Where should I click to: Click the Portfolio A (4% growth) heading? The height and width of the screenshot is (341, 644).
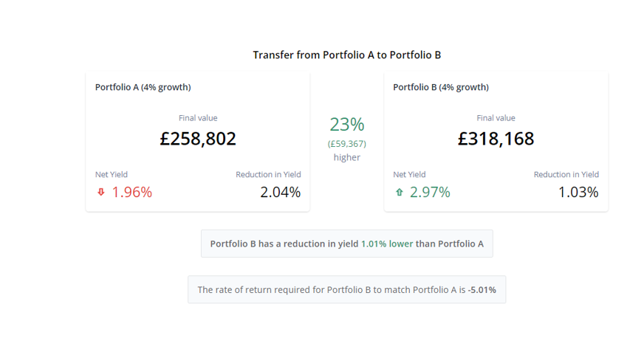pos(143,87)
